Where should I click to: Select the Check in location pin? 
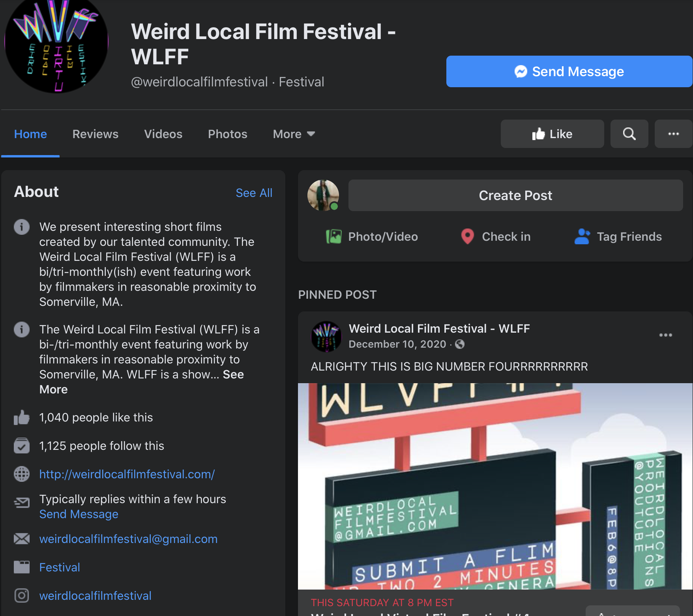(x=467, y=236)
